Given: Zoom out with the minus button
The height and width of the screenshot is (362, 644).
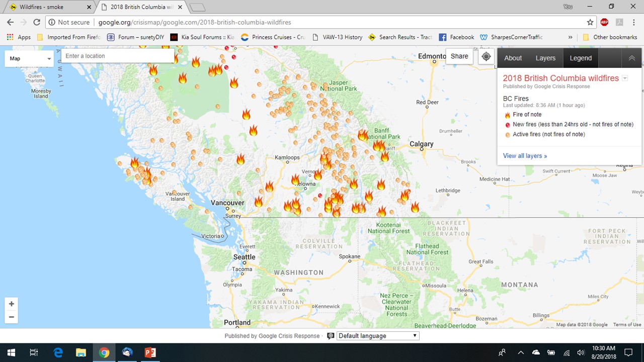Looking at the screenshot, I should click(x=11, y=317).
